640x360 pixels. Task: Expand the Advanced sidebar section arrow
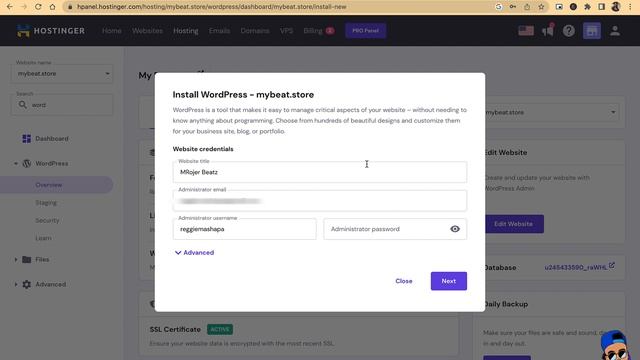tap(16, 284)
